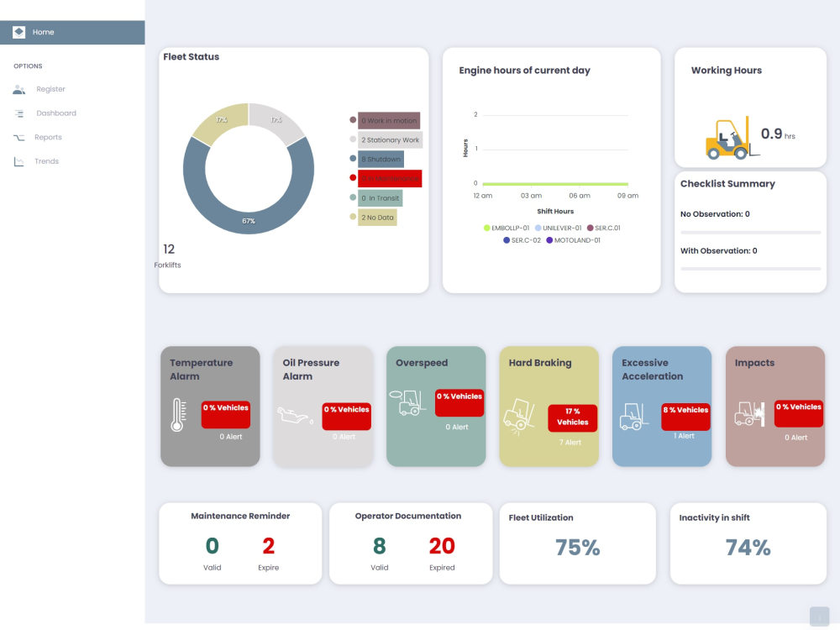Click Maintenance Reminder valid count 0
This screenshot has height=630, width=840.
tap(213, 546)
